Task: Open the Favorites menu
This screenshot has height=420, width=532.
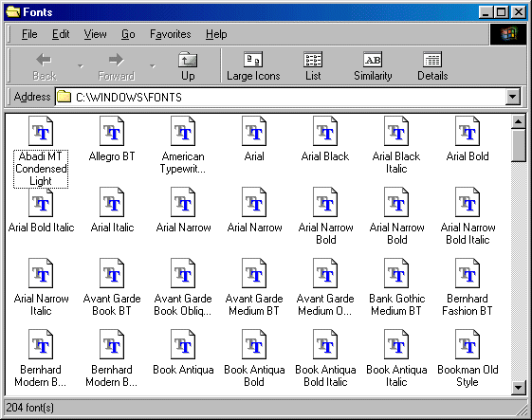Action: pyautogui.click(x=171, y=34)
